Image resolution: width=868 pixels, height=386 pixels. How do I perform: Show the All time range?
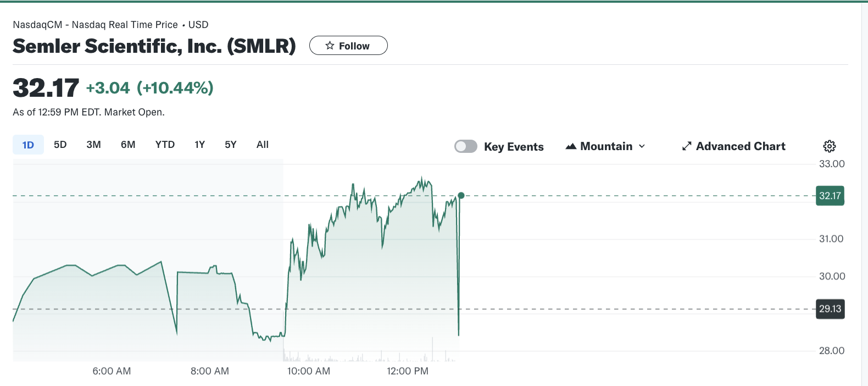click(x=263, y=145)
